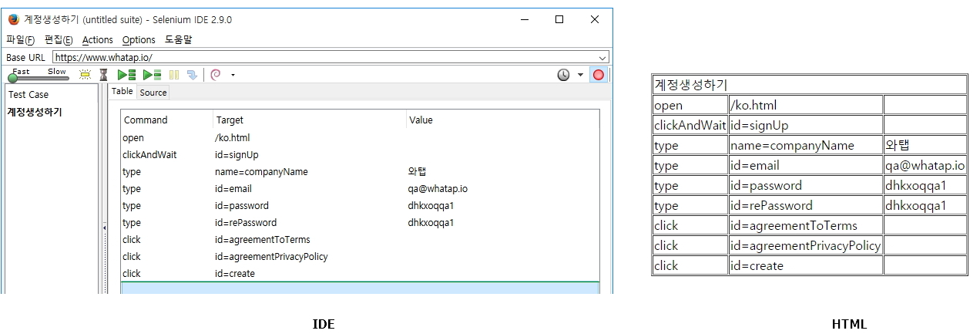Viewport: 980px width, 334px height.
Task: Click the Command column header
Action: 167,120
